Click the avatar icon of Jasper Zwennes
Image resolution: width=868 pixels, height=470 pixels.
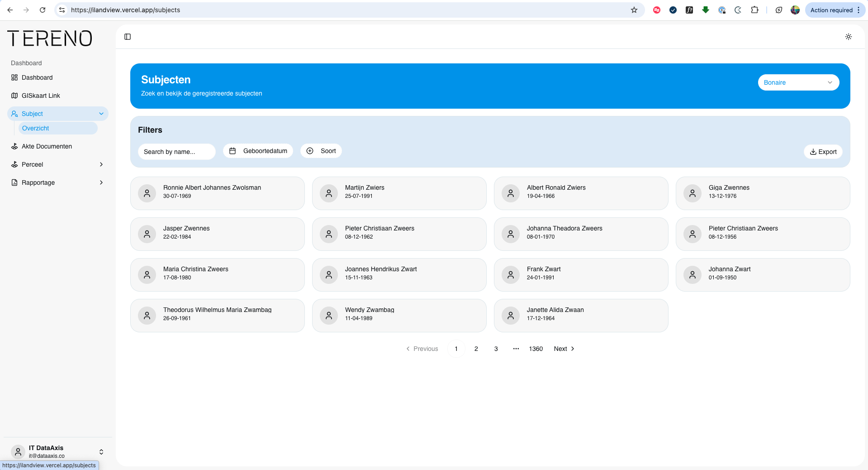(147, 234)
